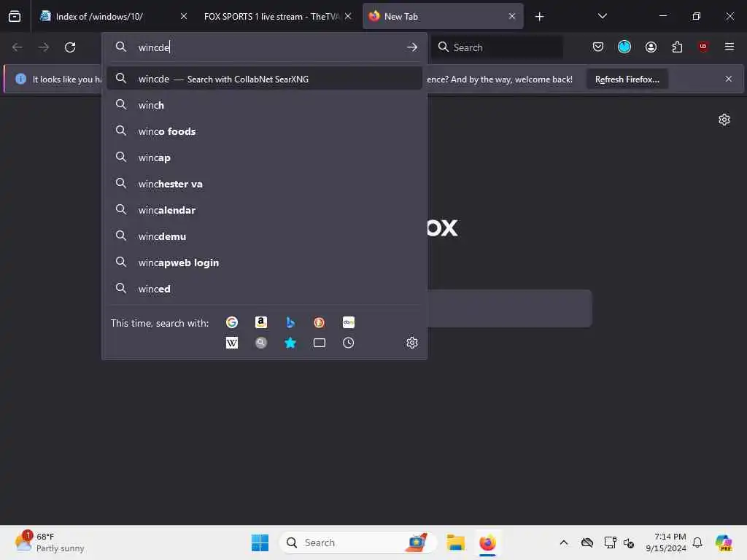This screenshot has width=747, height=560.
Task: Click the address bar containing 'wincde'
Action: [x=264, y=47]
